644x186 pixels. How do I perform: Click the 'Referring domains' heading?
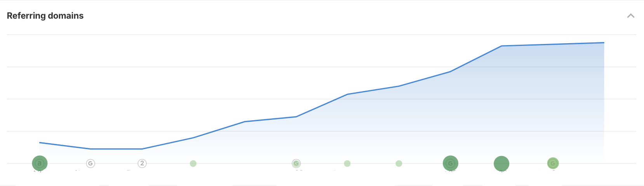point(45,16)
